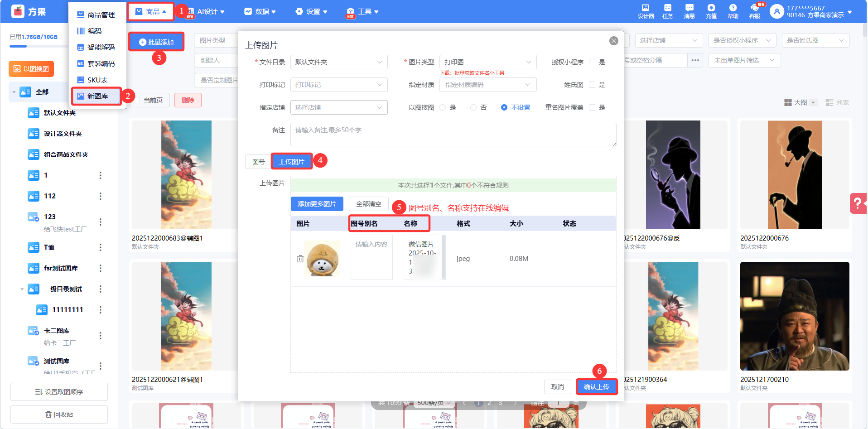Select 新图库 from the product menu

tap(97, 96)
